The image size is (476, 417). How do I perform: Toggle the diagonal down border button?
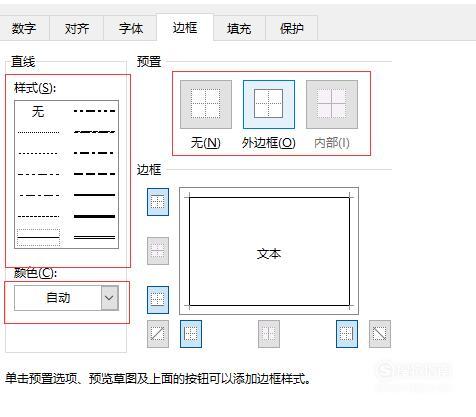pos(380,334)
